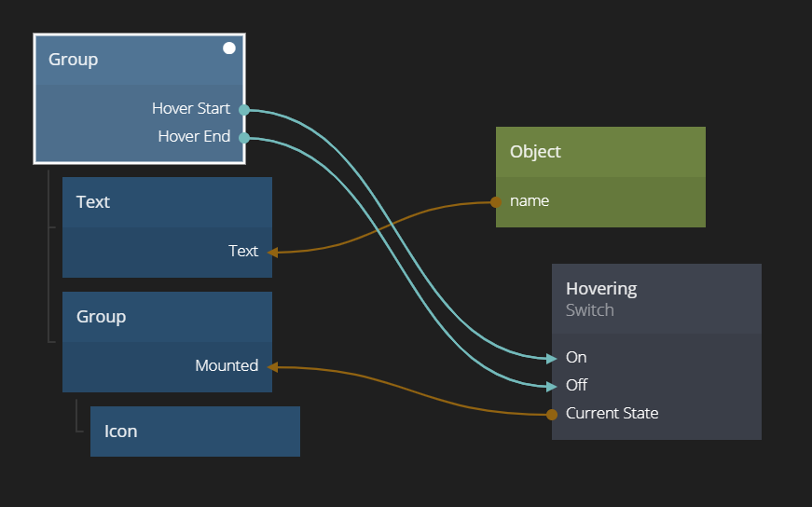Click the Hover Start output port dot
This screenshot has width=812, height=507.
[244, 109]
